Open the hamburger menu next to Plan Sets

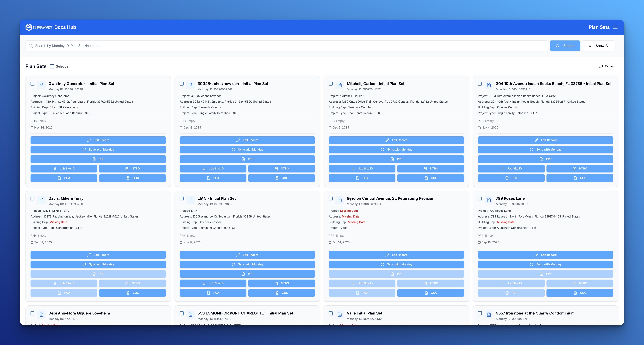click(615, 27)
